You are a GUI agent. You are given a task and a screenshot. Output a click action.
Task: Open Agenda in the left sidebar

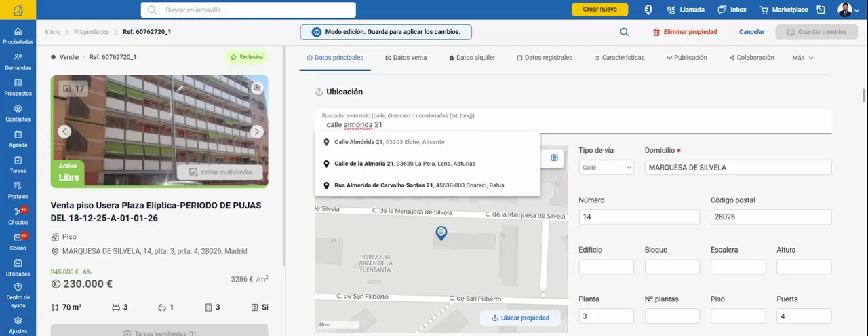(18, 139)
